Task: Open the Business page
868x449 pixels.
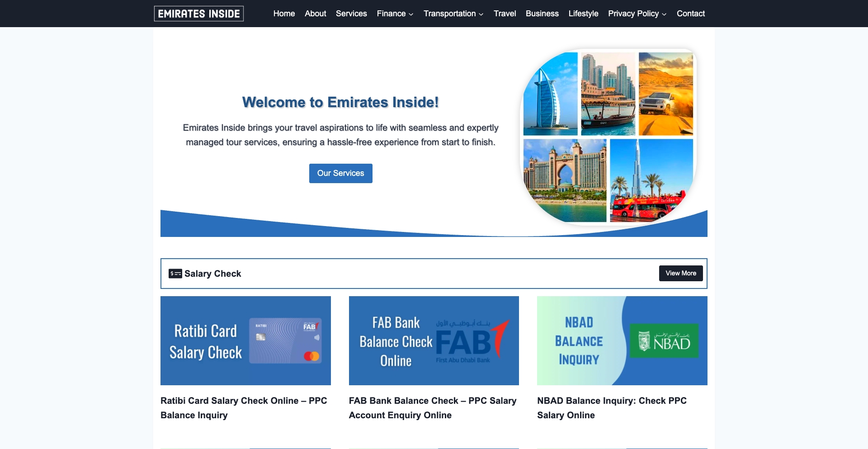Action: click(542, 14)
